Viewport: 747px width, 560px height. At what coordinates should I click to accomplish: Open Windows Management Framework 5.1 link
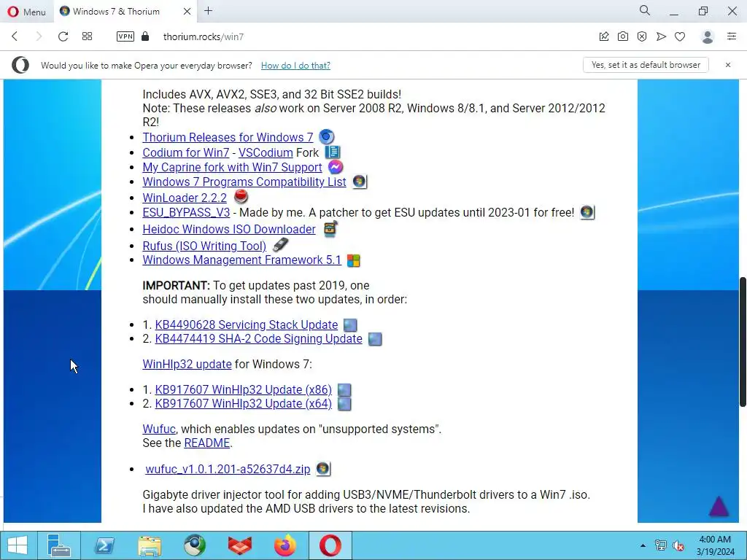(242, 260)
